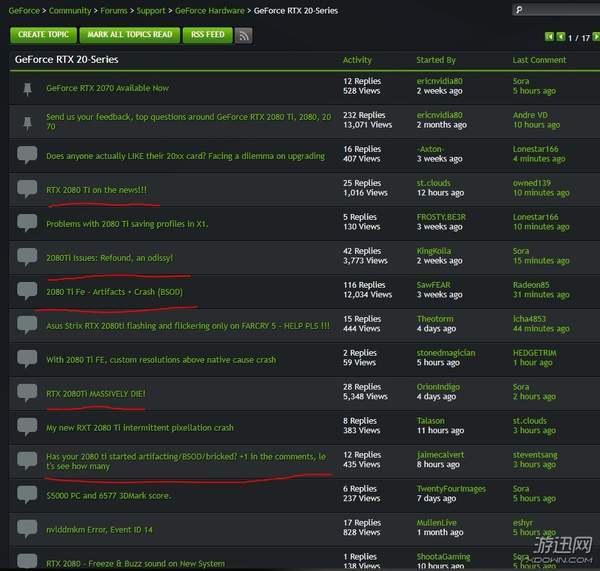Open topic Send us your feedback, top questions
600x571 pixels.
[x=189, y=122]
